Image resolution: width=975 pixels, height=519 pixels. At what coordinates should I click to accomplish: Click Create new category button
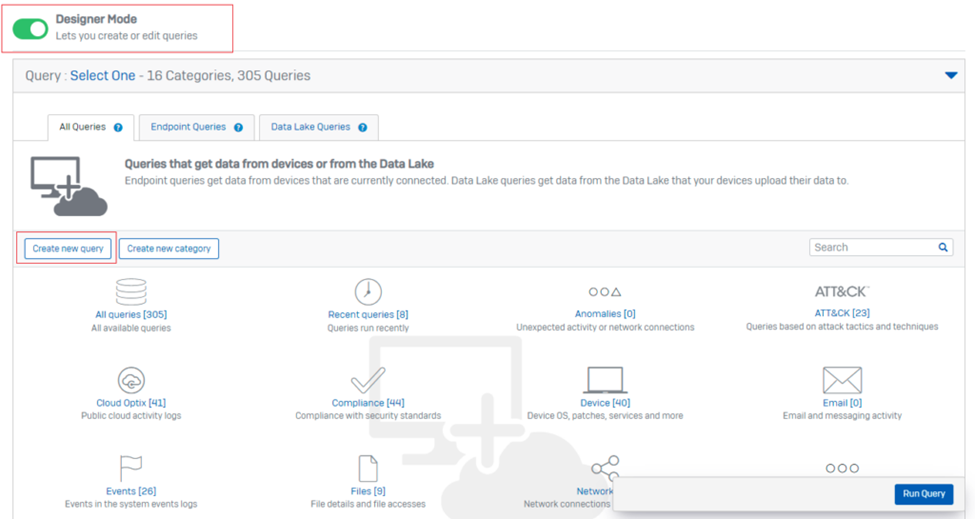[169, 249]
